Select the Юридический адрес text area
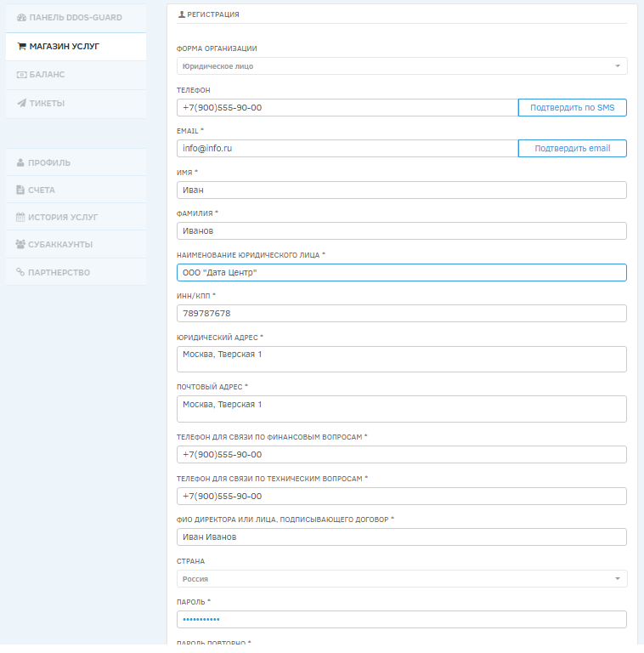The image size is (644, 653). [401, 359]
